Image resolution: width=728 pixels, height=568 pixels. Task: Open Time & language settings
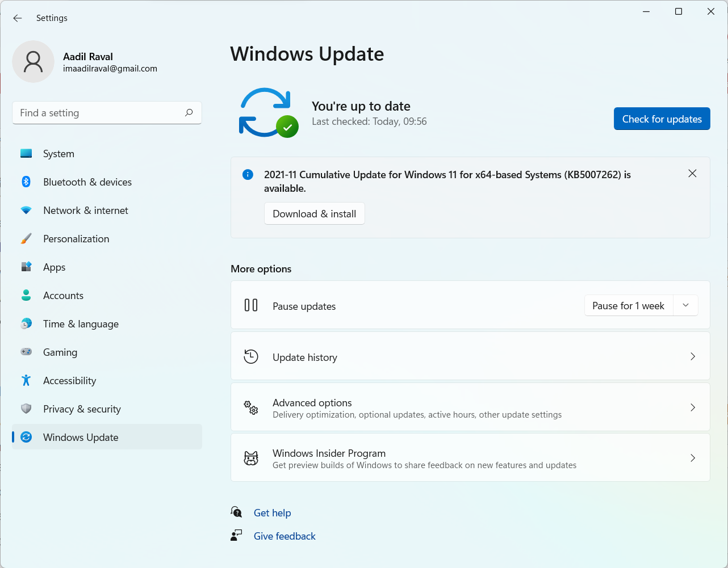[x=81, y=324]
